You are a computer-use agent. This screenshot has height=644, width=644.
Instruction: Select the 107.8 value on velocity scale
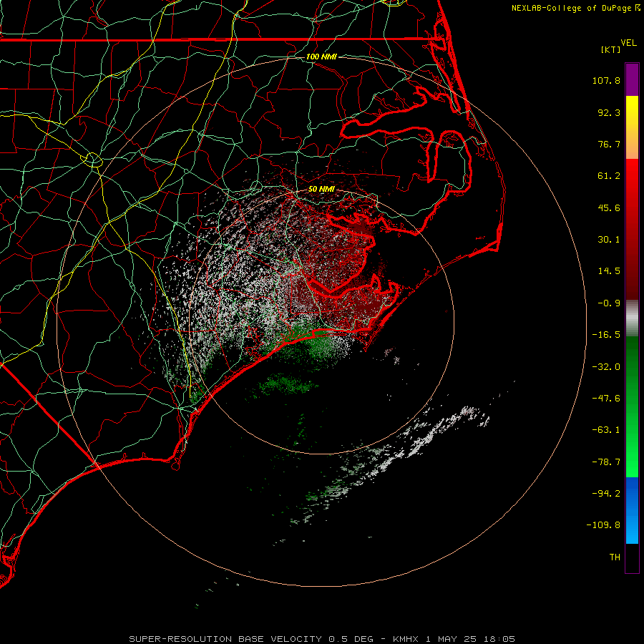(x=606, y=80)
